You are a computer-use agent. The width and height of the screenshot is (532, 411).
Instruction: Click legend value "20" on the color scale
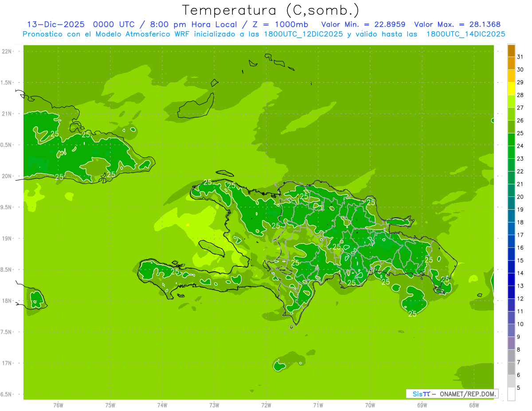(520, 197)
